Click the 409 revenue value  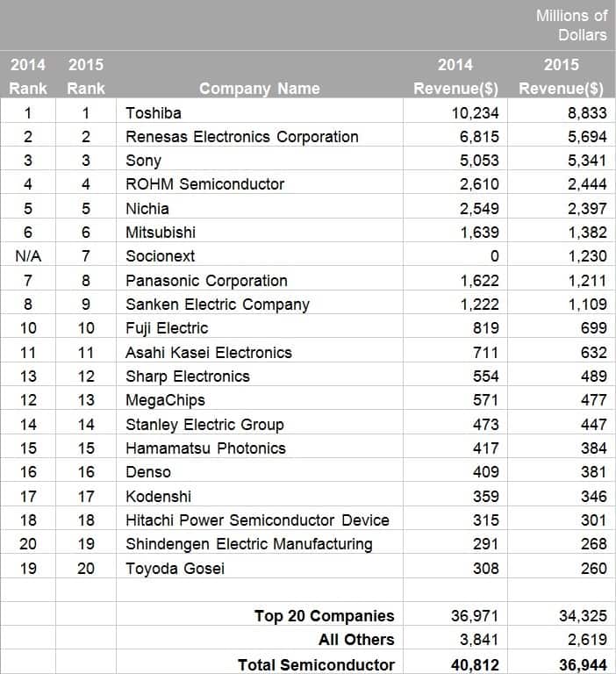tap(486, 471)
